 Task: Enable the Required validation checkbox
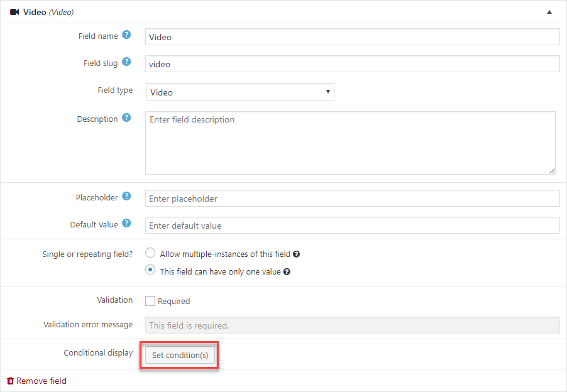pyautogui.click(x=150, y=301)
